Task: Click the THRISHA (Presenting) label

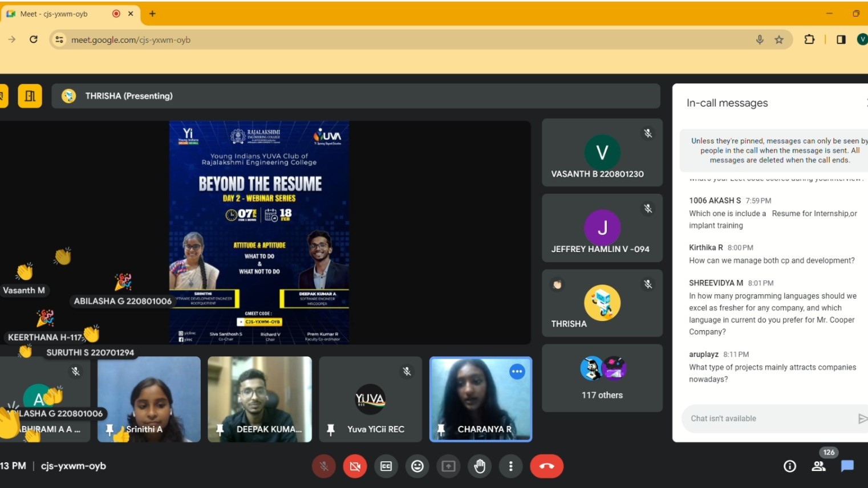Action: click(x=129, y=96)
